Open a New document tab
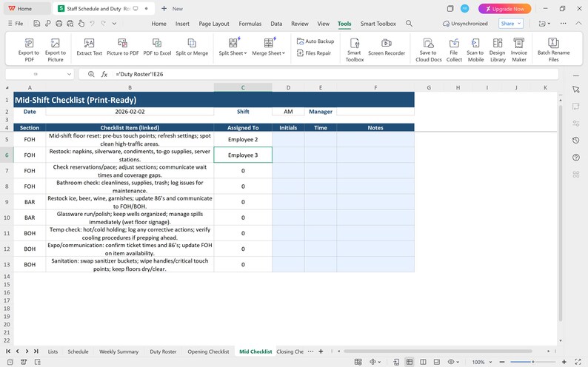588x367 pixels. click(x=172, y=9)
